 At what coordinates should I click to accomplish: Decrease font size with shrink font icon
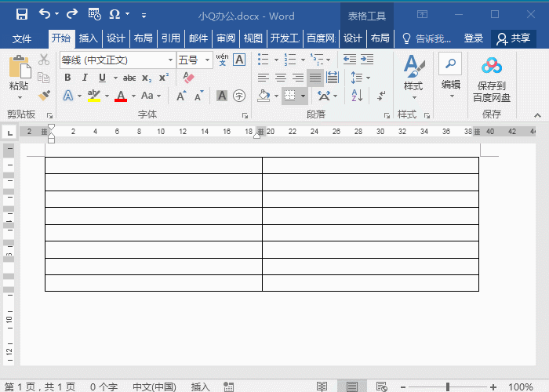[198, 96]
